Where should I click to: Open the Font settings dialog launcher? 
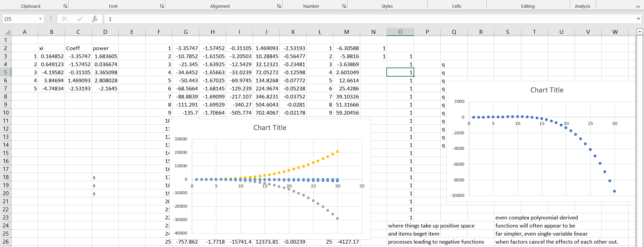pyautogui.click(x=162, y=6)
